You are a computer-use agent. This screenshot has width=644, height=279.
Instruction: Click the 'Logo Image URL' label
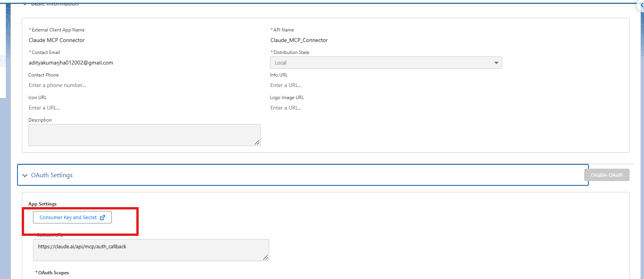[x=287, y=98]
